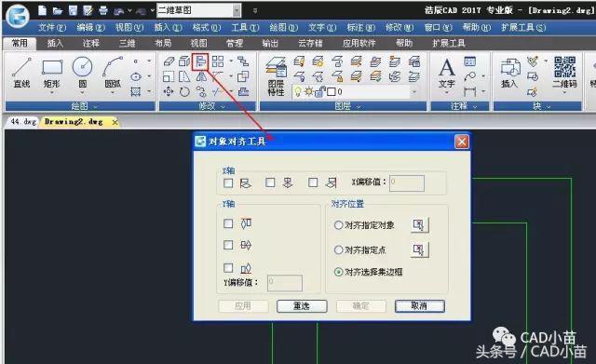Open 图层特性 layer properties
596x364 pixels.
(276, 76)
